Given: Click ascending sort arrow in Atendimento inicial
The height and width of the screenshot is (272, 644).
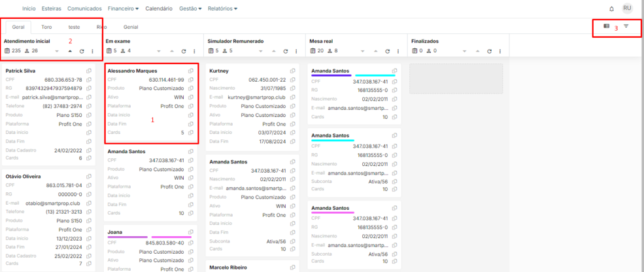Looking at the screenshot, I should pyautogui.click(x=70, y=51).
